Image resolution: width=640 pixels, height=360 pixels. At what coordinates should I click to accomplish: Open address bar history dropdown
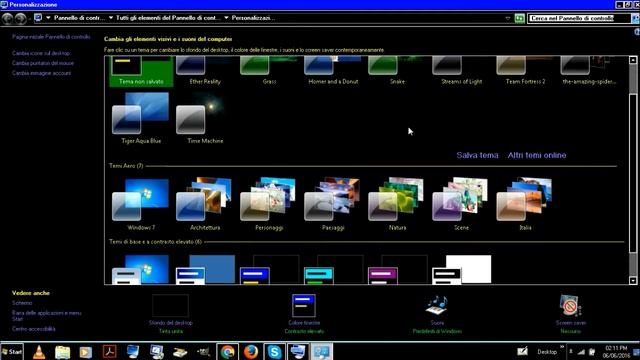(x=508, y=18)
